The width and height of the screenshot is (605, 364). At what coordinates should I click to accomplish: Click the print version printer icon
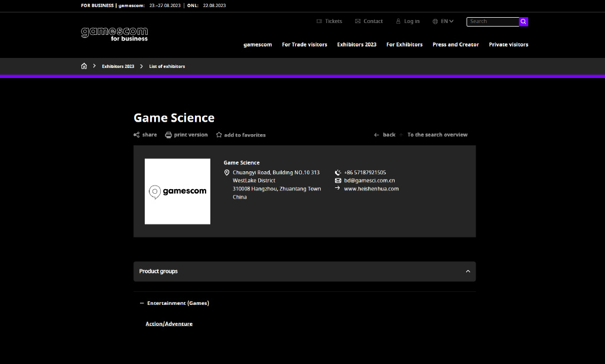[x=168, y=135]
